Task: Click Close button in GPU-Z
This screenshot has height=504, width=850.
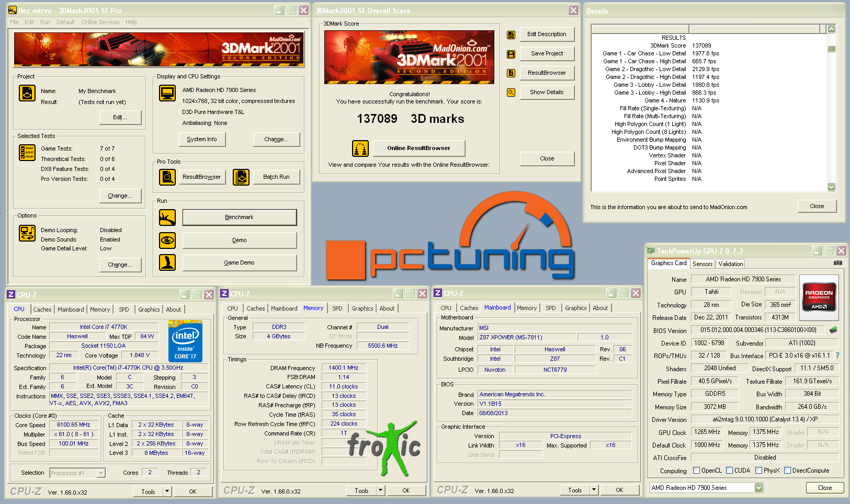Action: [825, 488]
